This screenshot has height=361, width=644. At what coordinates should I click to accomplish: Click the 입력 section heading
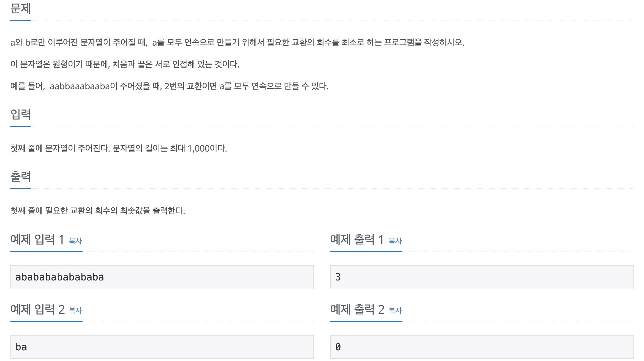pyautogui.click(x=21, y=114)
